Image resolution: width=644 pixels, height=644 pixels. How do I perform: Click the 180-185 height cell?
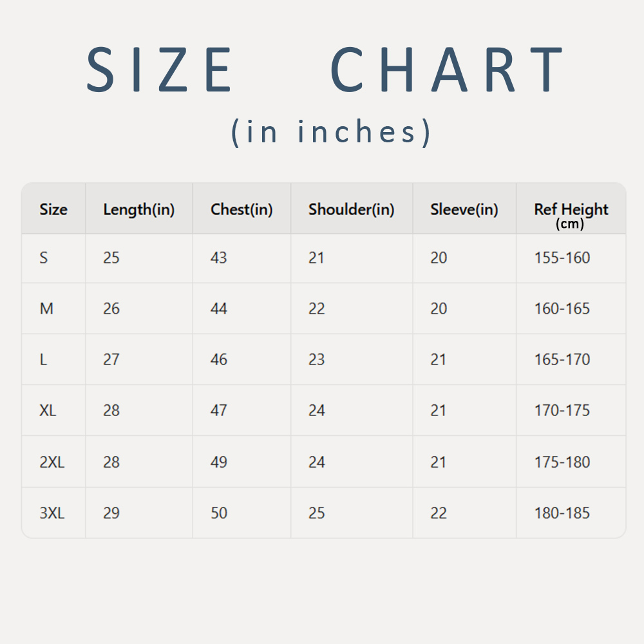click(x=562, y=513)
